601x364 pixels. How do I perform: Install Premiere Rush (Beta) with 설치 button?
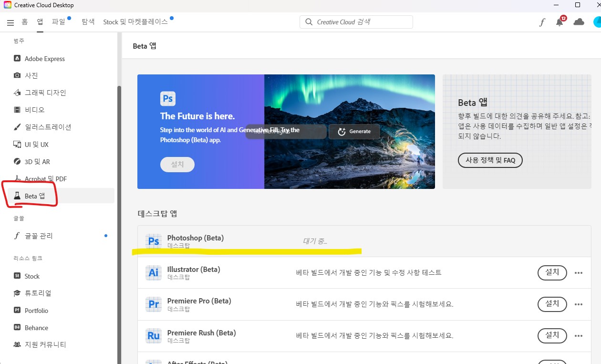552,335
